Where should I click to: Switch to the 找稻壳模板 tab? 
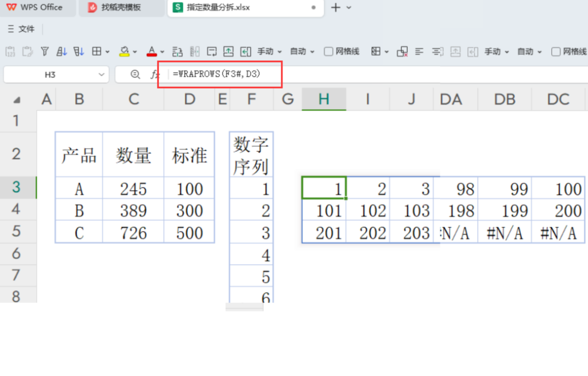tap(121, 7)
